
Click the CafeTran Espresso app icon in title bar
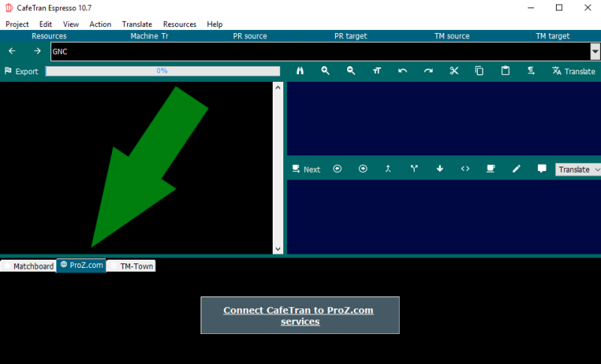tap(9, 8)
